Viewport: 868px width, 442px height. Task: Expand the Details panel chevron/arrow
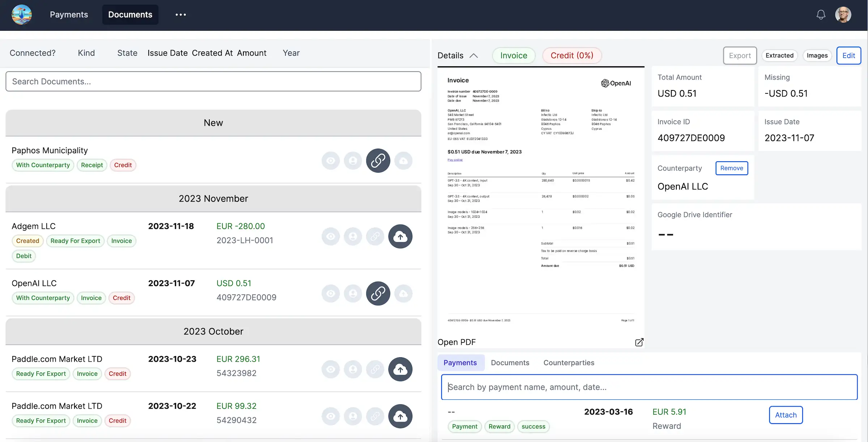(x=474, y=55)
